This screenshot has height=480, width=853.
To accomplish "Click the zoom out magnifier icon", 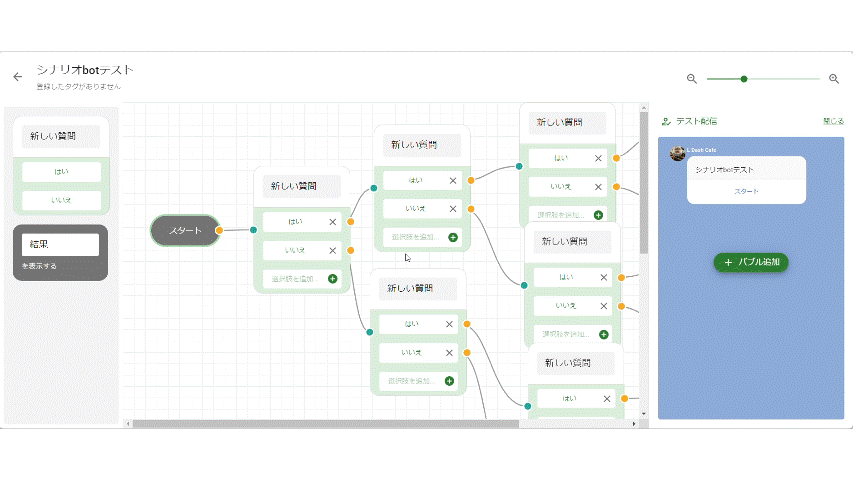I will [x=692, y=78].
